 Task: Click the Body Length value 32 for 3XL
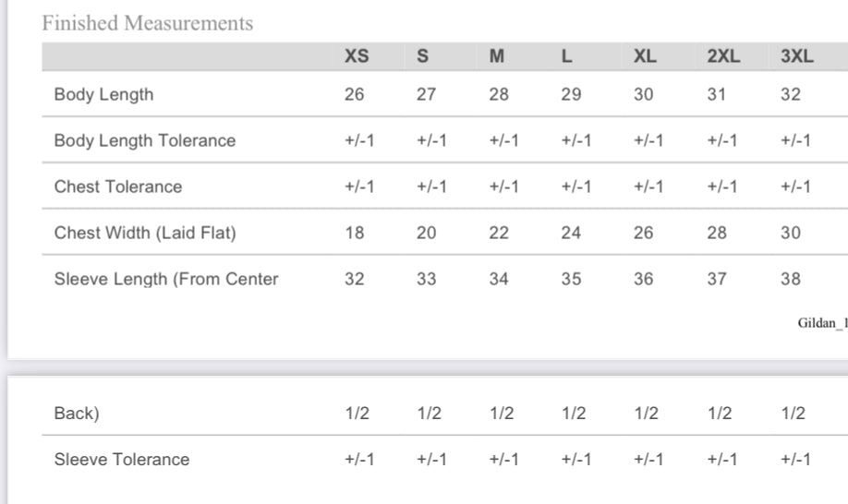(x=792, y=94)
